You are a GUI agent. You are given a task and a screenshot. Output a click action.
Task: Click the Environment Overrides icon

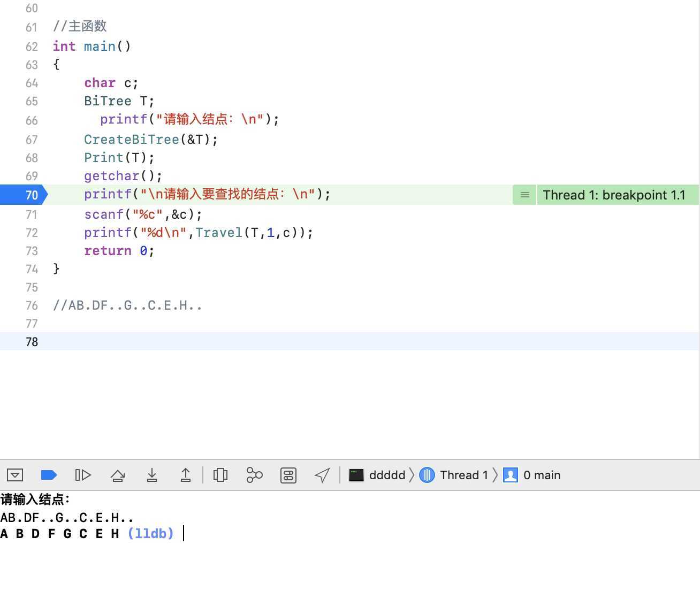click(x=288, y=475)
